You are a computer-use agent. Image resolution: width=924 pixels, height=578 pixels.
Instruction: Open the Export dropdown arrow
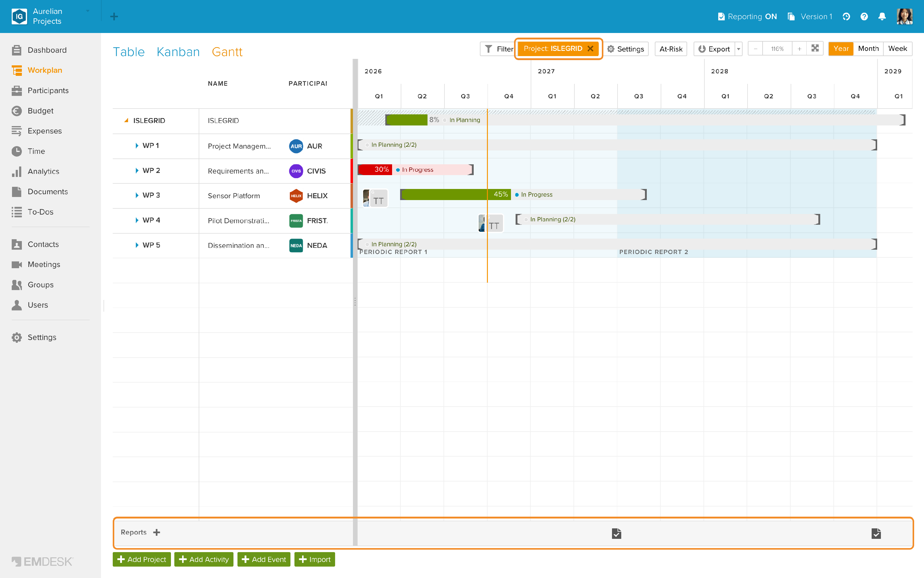tap(739, 49)
